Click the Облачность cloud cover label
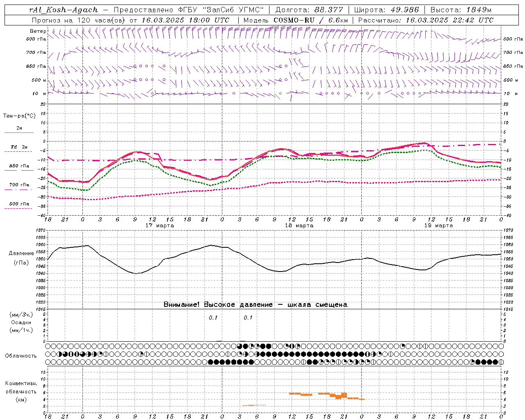This screenshot has width=525, height=420. click(21, 356)
